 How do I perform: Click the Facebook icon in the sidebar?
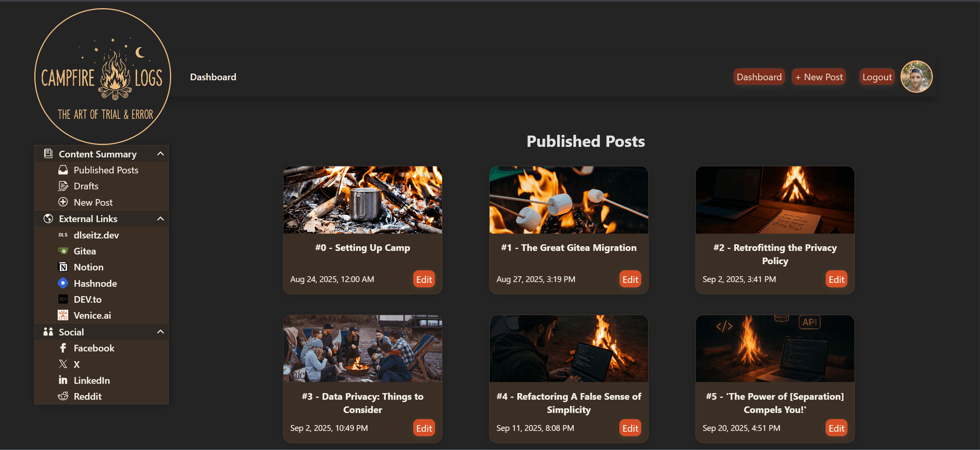coord(63,348)
